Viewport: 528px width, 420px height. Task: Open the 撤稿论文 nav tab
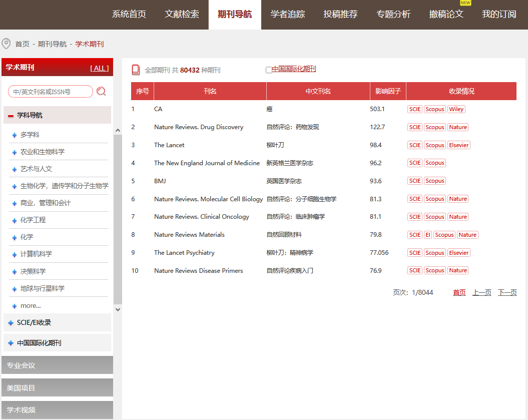[x=446, y=14]
